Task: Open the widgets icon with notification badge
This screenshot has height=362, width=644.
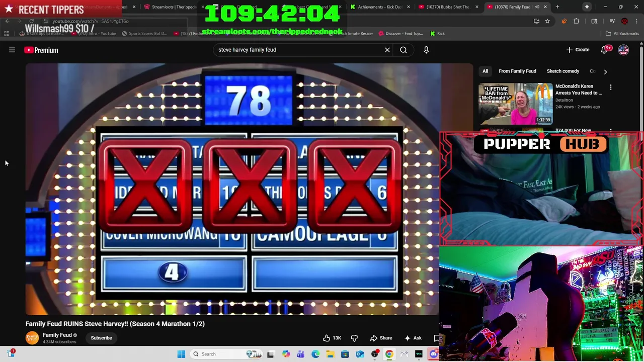Action: 11,353
